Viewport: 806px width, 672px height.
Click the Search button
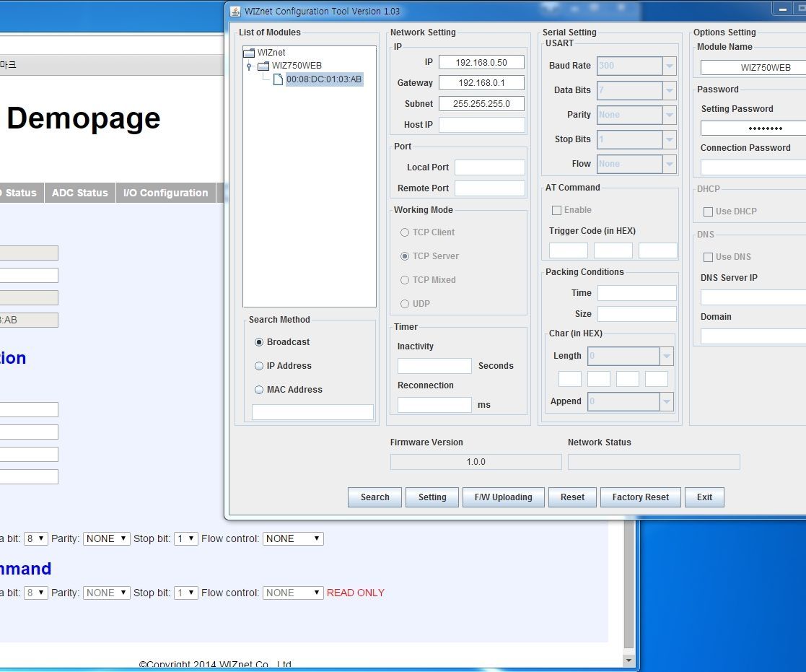point(374,497)
